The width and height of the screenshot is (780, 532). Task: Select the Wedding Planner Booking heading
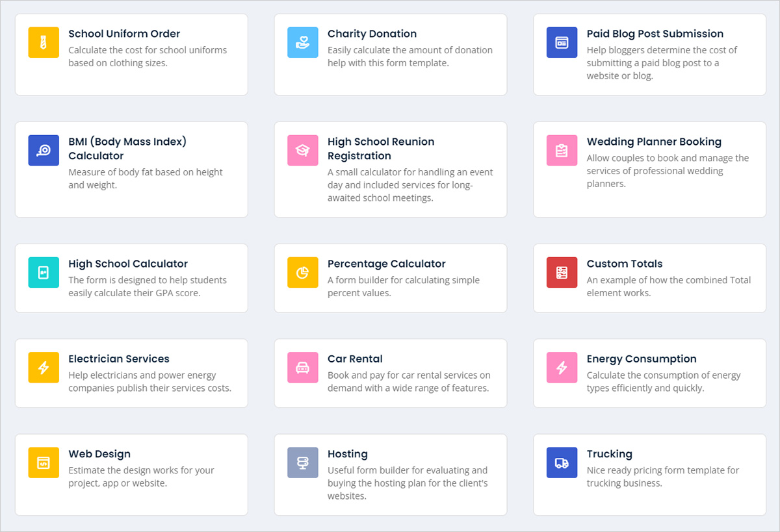pyautogui.click(x=654, y=142)
